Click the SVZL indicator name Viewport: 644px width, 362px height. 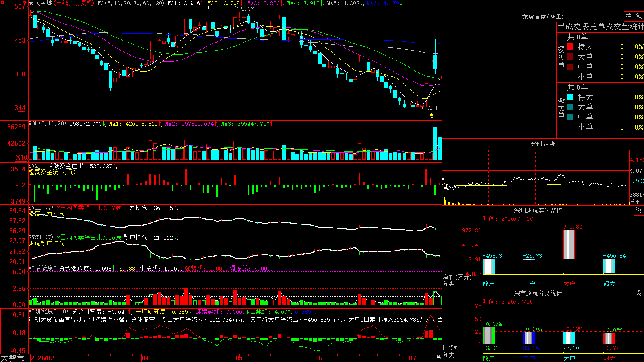tap(35, 208)
